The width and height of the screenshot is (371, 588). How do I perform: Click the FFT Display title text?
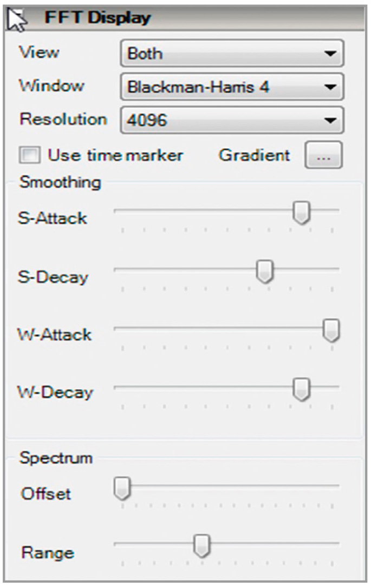point(97,18)
